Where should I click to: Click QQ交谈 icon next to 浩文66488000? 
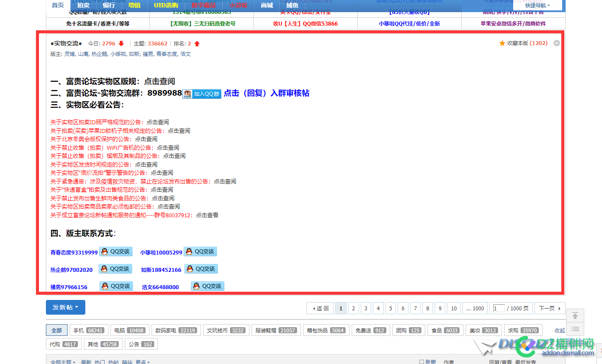tap(207, 286)
